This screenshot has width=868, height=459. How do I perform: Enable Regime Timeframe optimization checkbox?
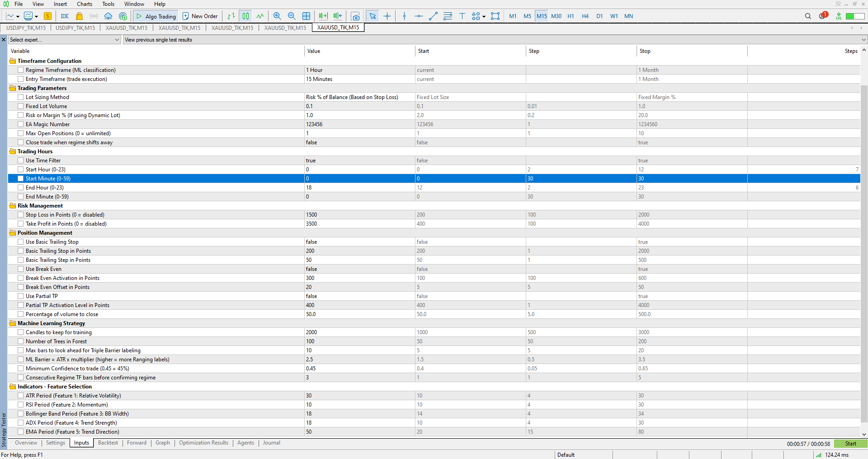tap(21, 70)
